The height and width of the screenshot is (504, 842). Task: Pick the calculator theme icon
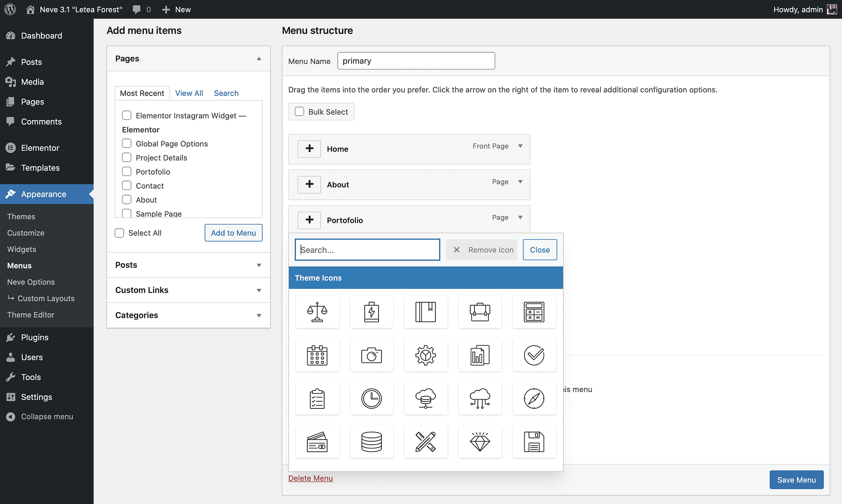point(534,312)
